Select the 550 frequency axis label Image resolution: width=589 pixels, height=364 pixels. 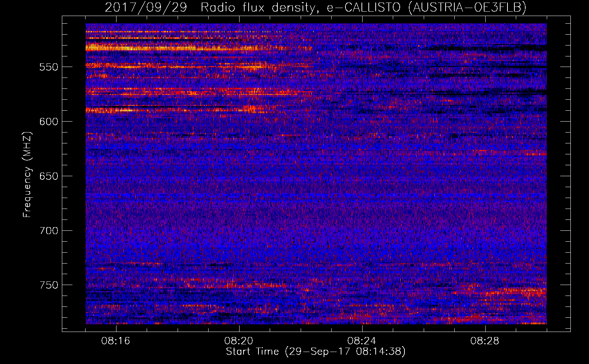(x=49, y=67)
